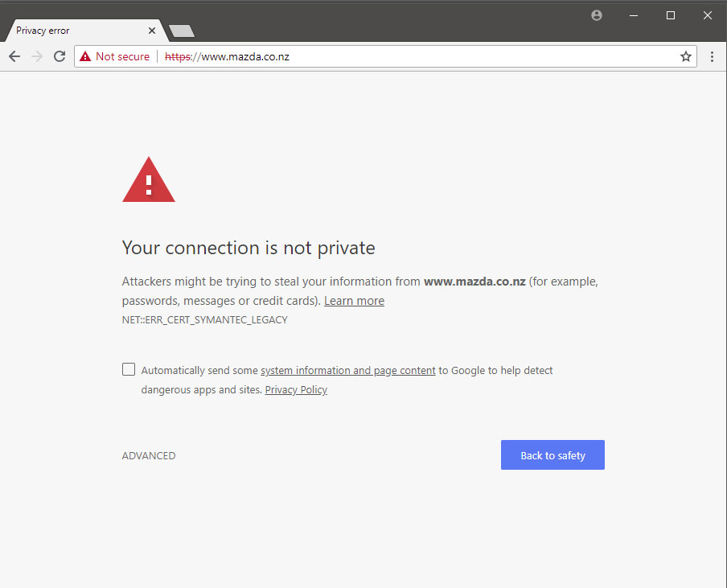The image size is (727, 588).
Task: Open the Chrome three-dot menu
Action: 712,56
